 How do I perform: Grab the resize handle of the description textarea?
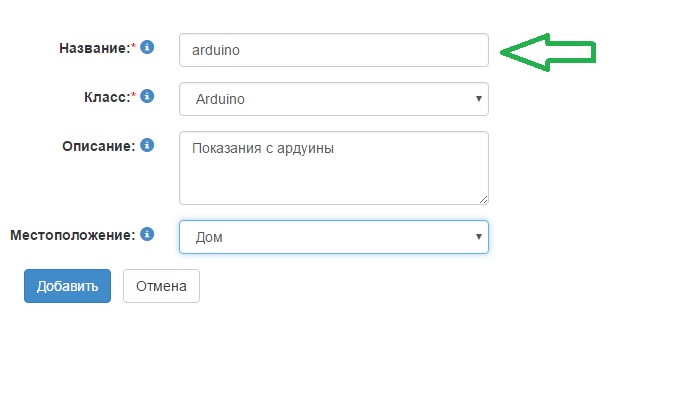(483, 200)
